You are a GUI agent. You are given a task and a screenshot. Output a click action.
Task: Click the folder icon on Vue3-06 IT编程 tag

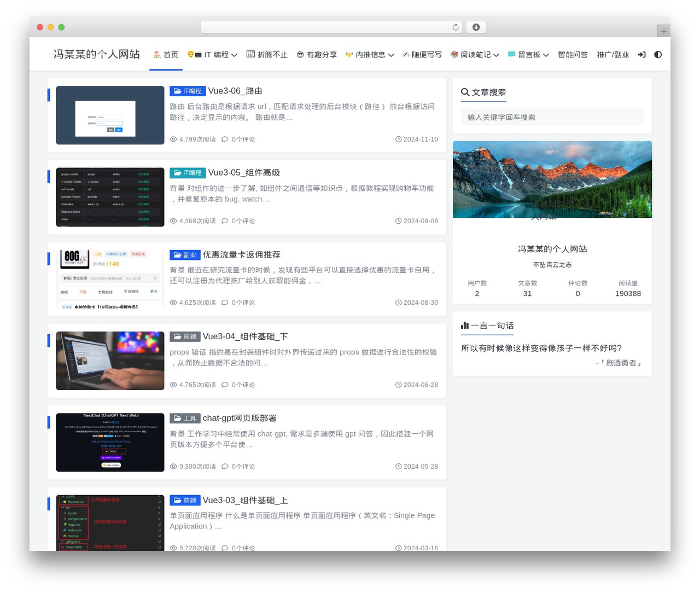point(177,91)
